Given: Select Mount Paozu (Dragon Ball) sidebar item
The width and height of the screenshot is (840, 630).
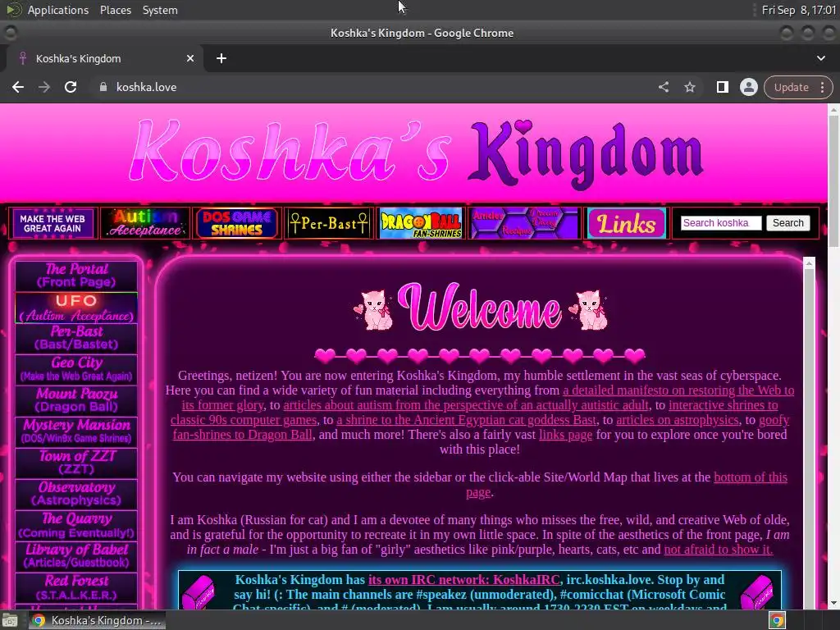Looking at the screenshot, I should click(76, 400).
